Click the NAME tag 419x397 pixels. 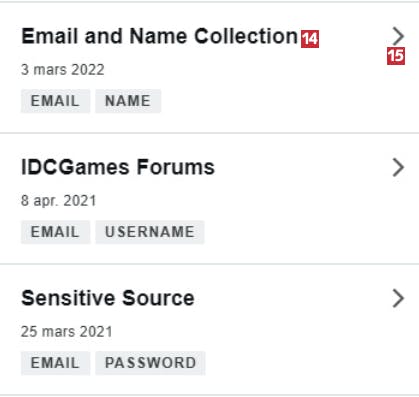pyautogui.click(x=128, y=101)
